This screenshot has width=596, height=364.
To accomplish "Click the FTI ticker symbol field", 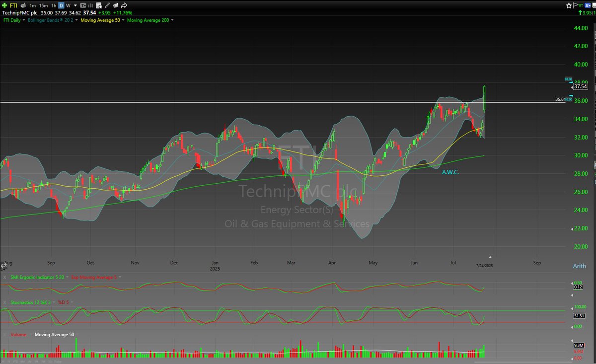I will 13,5.
